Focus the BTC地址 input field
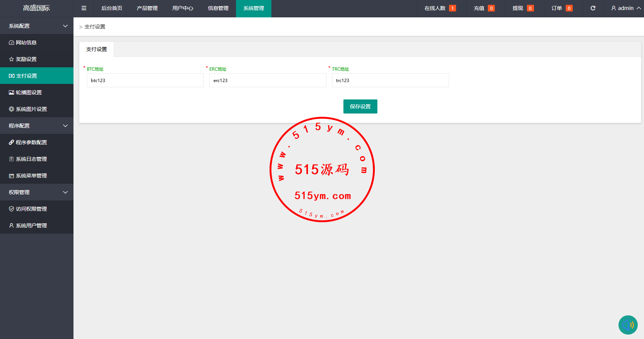 click(x=145, y=80)
